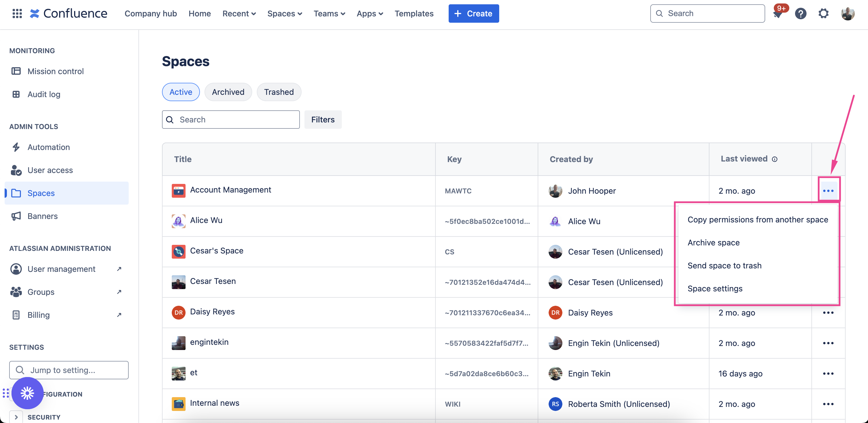Screen dimensions: 868x423
Task: Open Space settings for Account Management
Action: 715,289
